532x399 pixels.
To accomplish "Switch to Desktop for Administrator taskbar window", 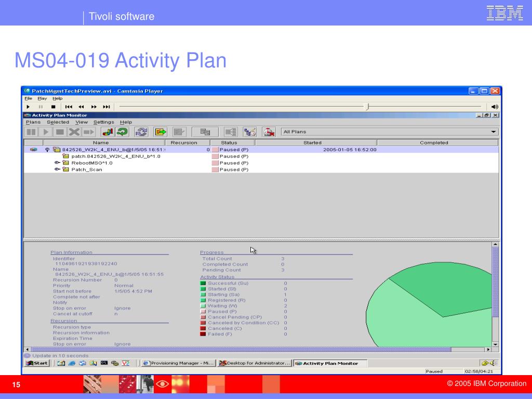I will (255, 363).
